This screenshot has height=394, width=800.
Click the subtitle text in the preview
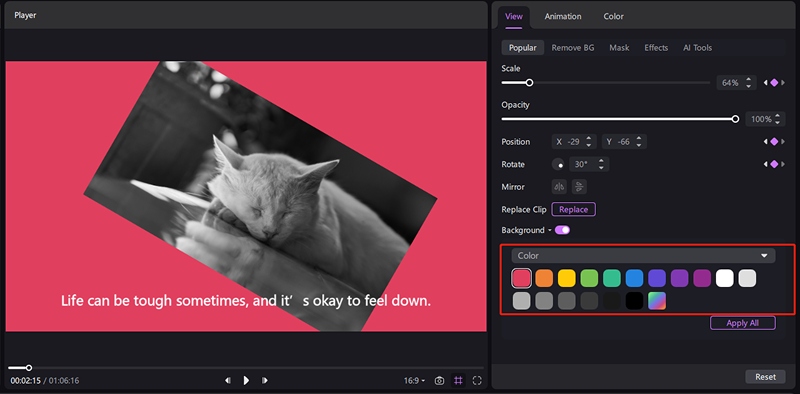[x=246, y=301]
